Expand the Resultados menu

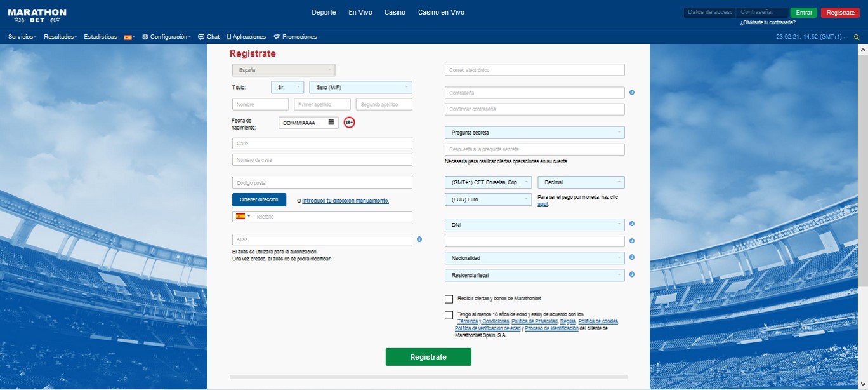pos(60,37)
